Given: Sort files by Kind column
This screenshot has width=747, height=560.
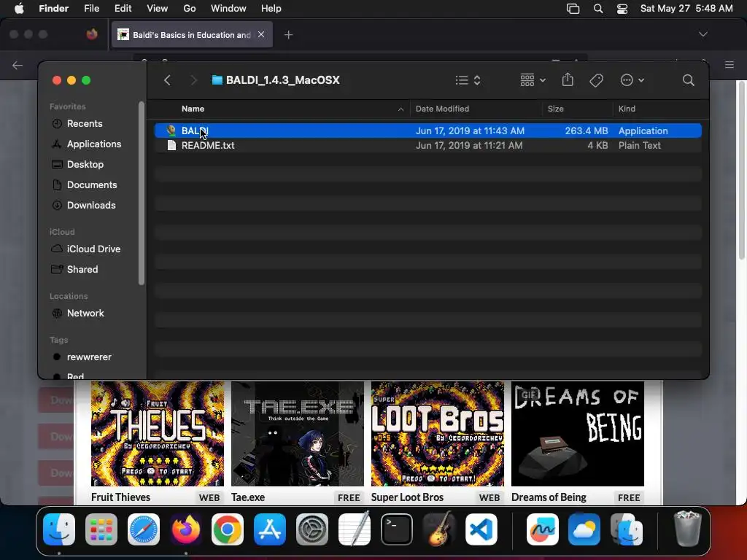Looking at the screenshot, I should click(627, 109).
